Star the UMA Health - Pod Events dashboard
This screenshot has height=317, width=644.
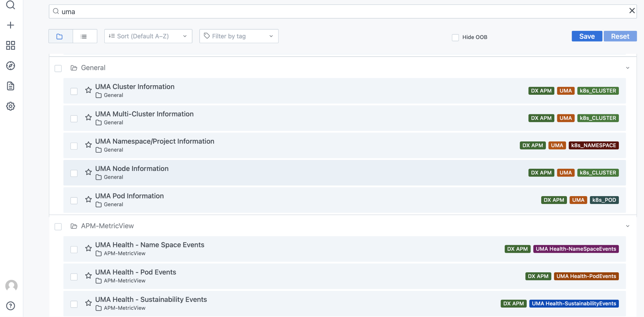pos(88,276)
